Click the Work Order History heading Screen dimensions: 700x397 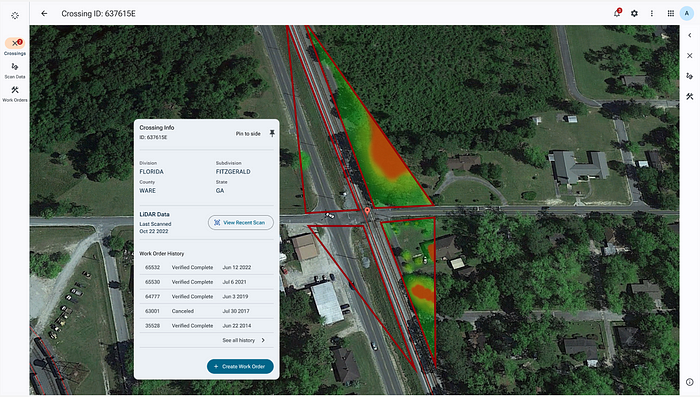pos(162,254)
